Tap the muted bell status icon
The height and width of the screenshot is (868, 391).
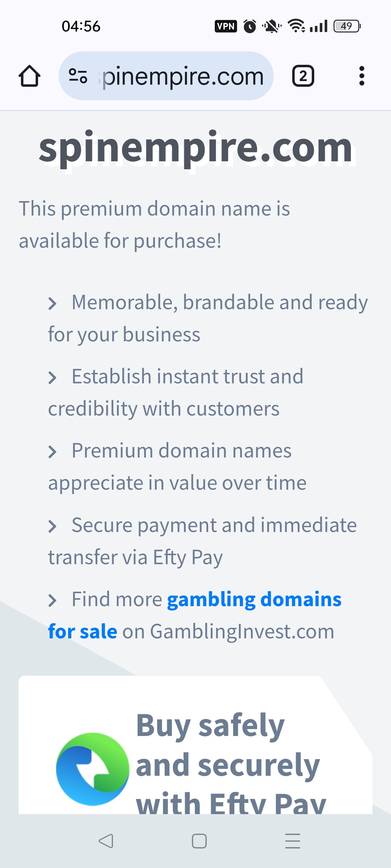[x=272, y=26]
